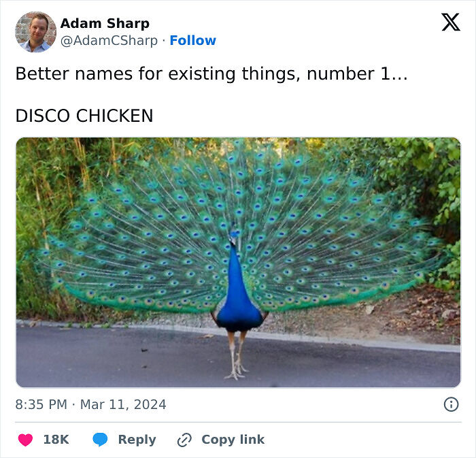Open the Adam Sharp display name
Image resolution: width=476 pixels, height=458 pixels.
105,23
